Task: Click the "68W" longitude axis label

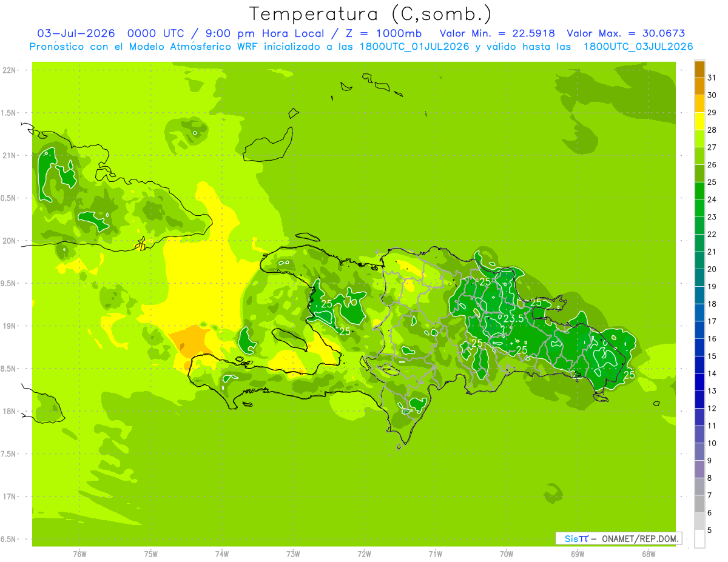Action: click(x=649, y=554)
